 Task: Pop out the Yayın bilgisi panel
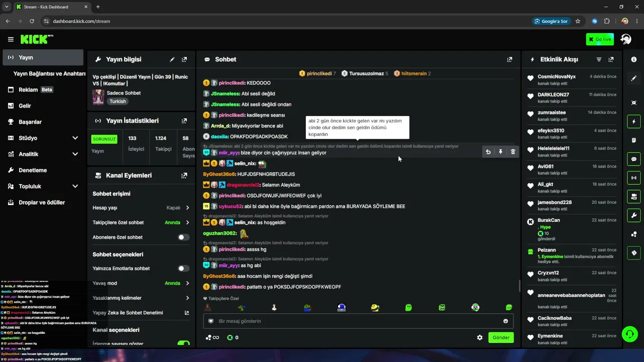click(x=184, y=59)
